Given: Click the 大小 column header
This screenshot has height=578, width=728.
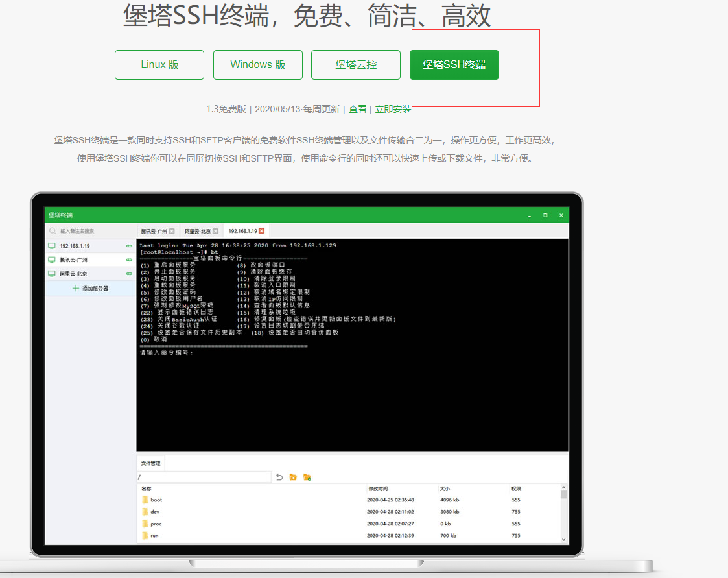Looking at the screenshot, I should point(444,488).
